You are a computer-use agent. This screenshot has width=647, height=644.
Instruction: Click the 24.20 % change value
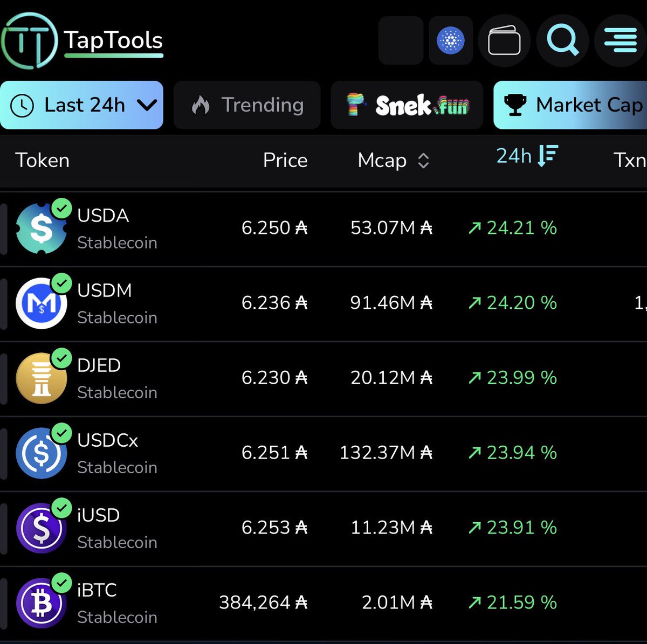point(513,303)
